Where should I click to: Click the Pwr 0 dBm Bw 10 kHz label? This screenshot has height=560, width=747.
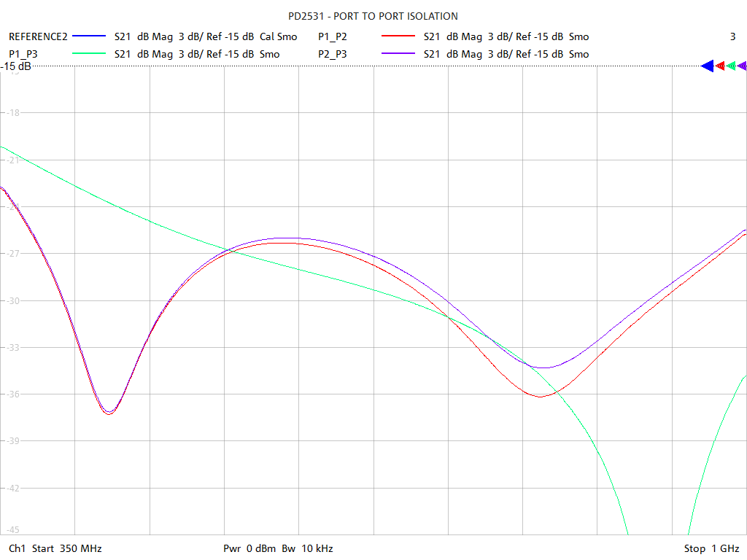278,548
